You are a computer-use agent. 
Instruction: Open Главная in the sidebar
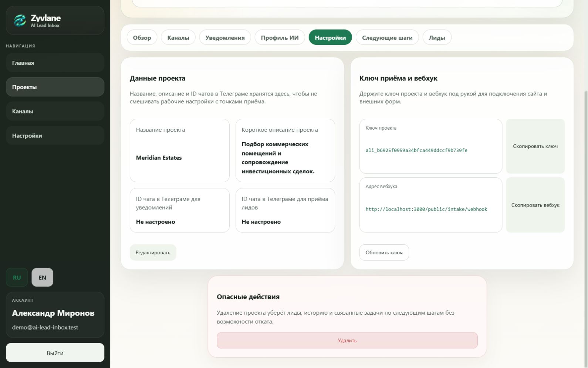click(x=55, y=63)
